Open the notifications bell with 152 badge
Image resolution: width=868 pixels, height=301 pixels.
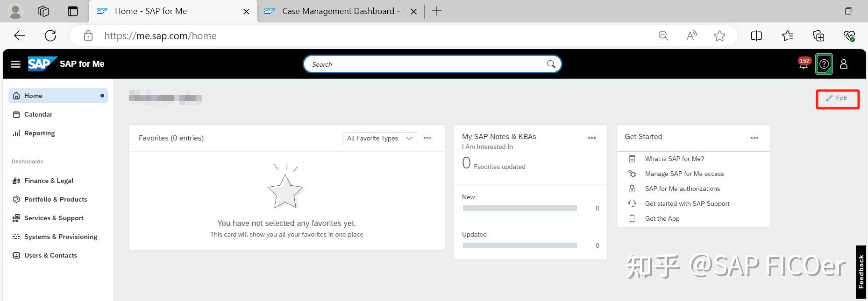(803, 64)
